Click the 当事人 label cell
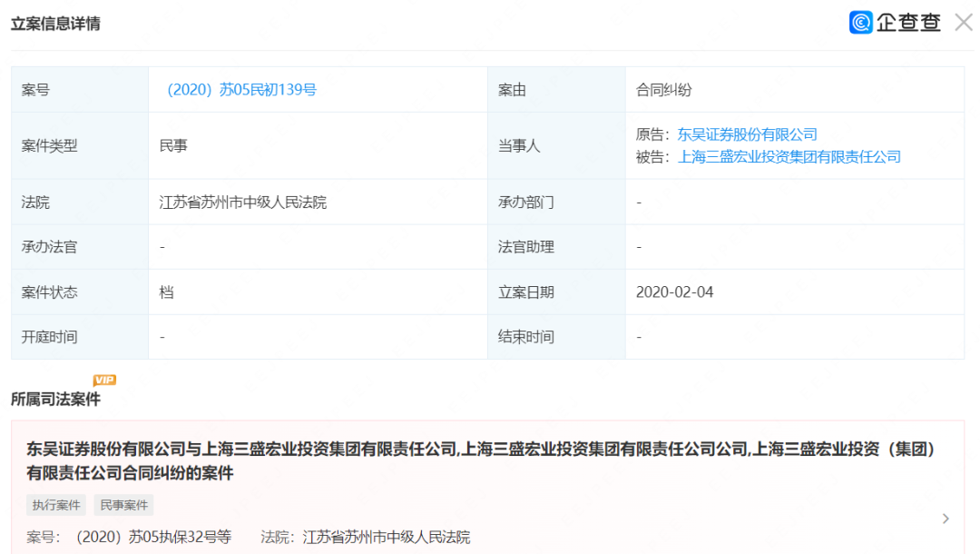The height and width of the screenshot is (554, 980). pos(556,146)
